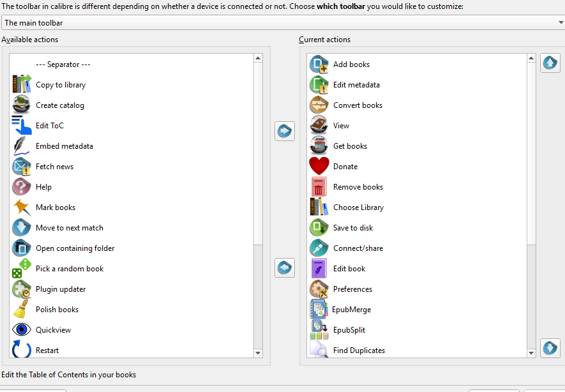
Task: Click the Edit metadata icon
Action: click(x=319, y=84)
